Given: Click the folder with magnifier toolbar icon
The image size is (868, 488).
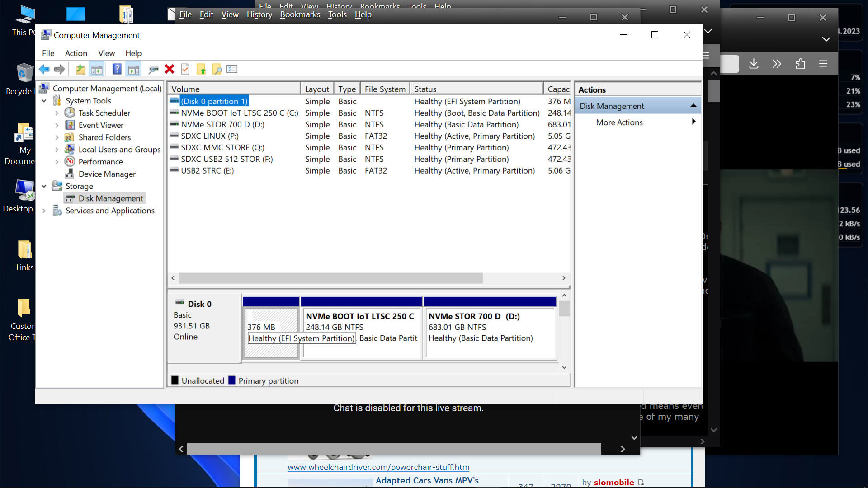Looking at the screenshot, I should point(217,69).
